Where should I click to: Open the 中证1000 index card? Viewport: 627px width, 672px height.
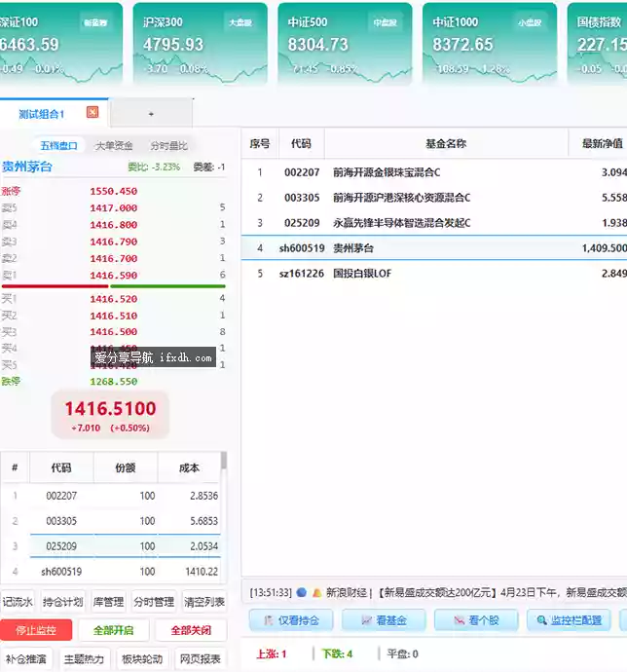click(490, 43)
